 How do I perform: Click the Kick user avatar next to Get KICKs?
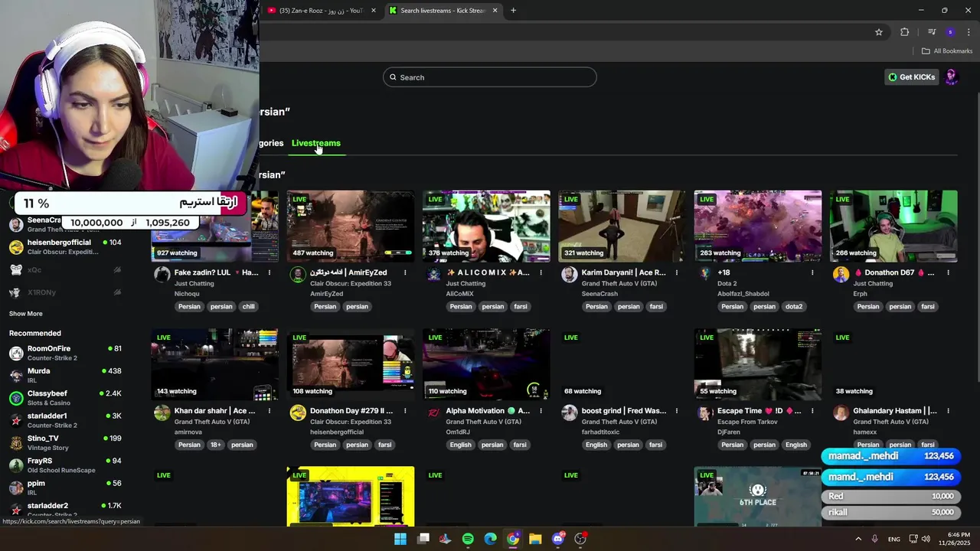pos(951,77)
